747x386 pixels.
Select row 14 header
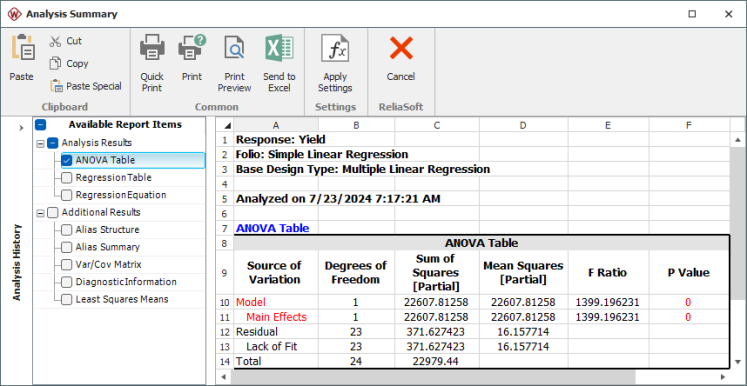[224, 361]
